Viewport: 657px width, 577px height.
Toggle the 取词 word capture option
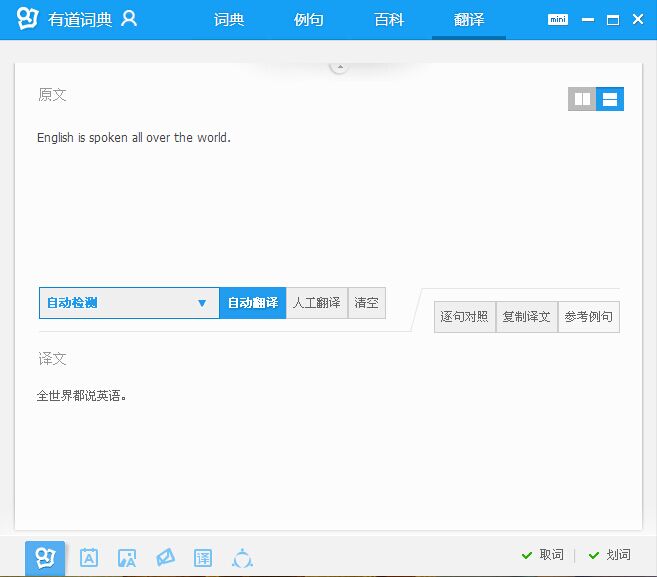tap(543, 555)
